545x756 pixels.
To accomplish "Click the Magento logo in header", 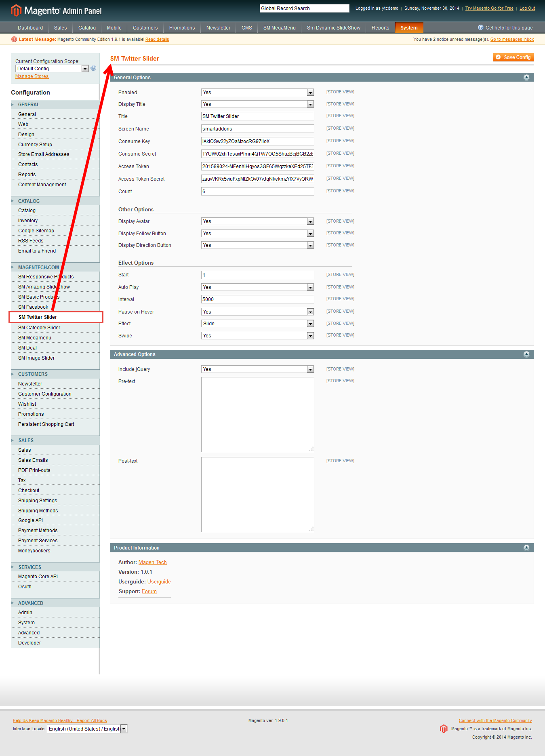I will [56, 10].
